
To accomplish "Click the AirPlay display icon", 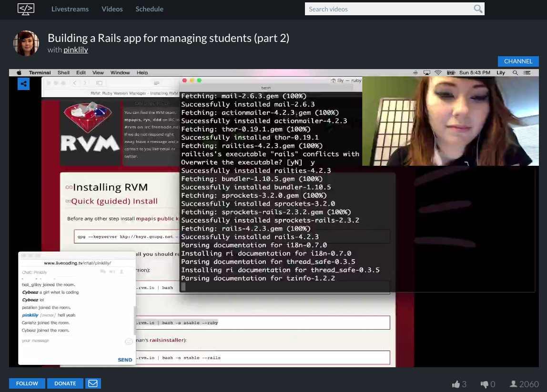I will pos(426,72).
